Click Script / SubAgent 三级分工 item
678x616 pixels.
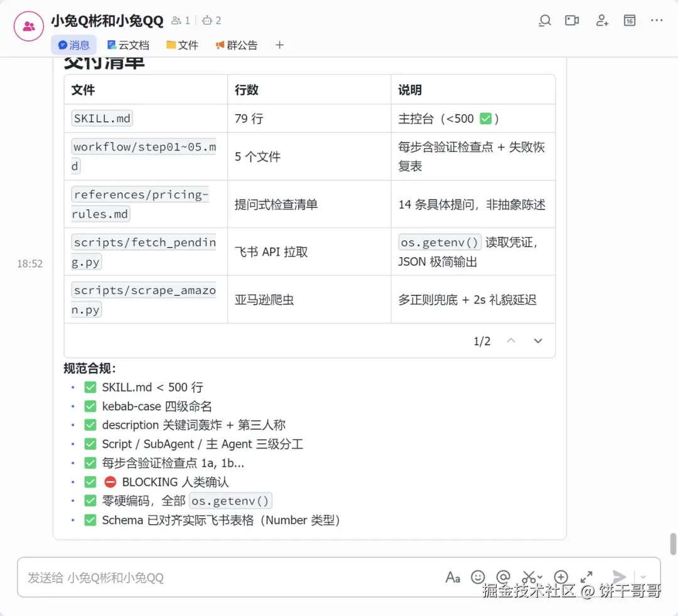pyautogui.click(x=202, y=444)
